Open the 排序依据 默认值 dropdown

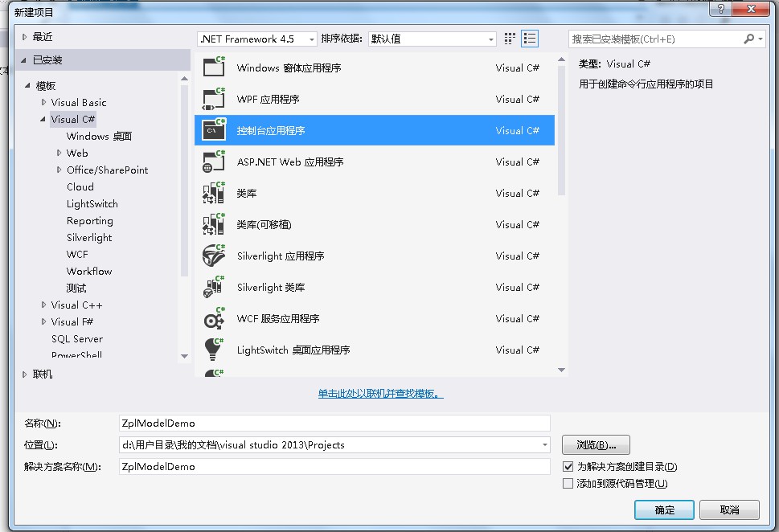point(491,39)
